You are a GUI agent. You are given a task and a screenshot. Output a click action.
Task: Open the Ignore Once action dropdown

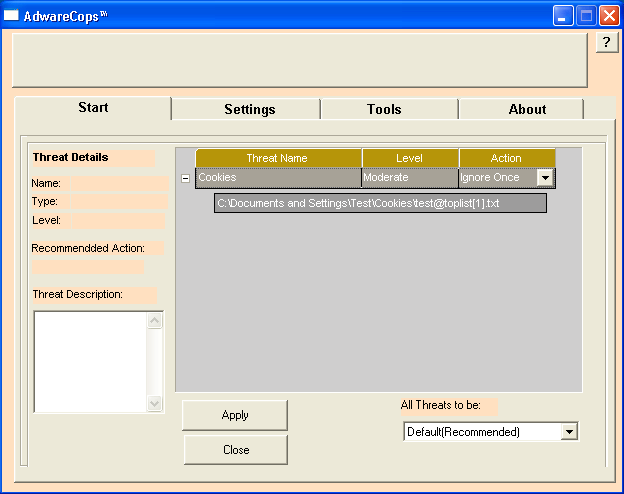point(545,178)
